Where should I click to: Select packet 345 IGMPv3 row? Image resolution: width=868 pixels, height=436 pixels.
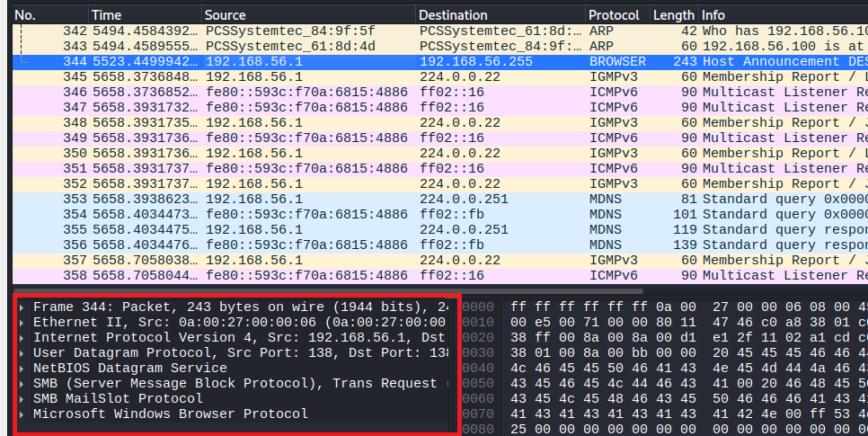point(440,77)
